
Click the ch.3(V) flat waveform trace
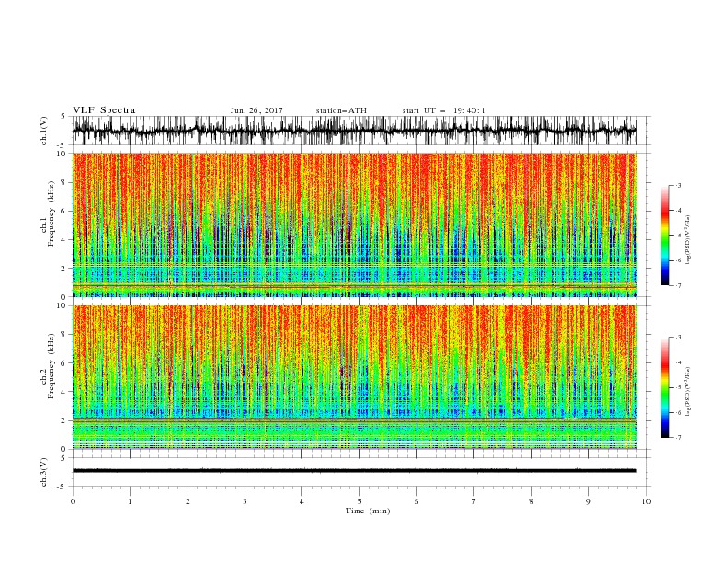[x=355, y=471]
